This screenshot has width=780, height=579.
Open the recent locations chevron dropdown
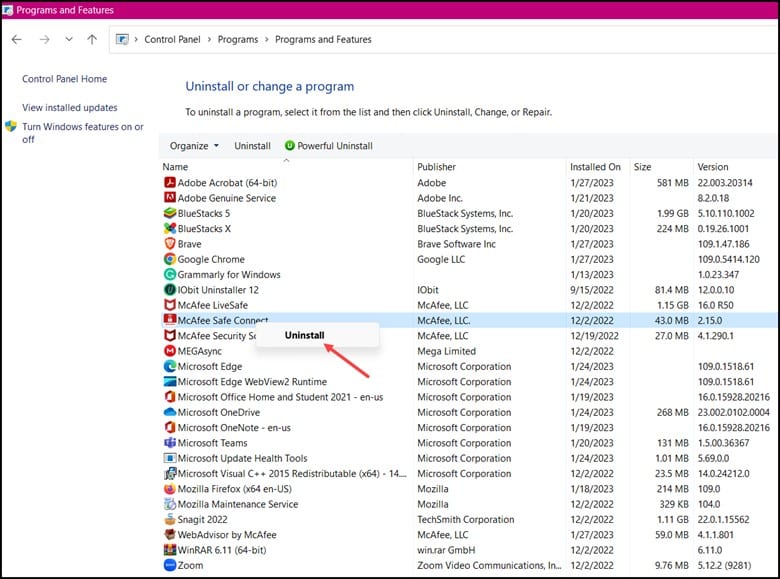click(69, 39)
